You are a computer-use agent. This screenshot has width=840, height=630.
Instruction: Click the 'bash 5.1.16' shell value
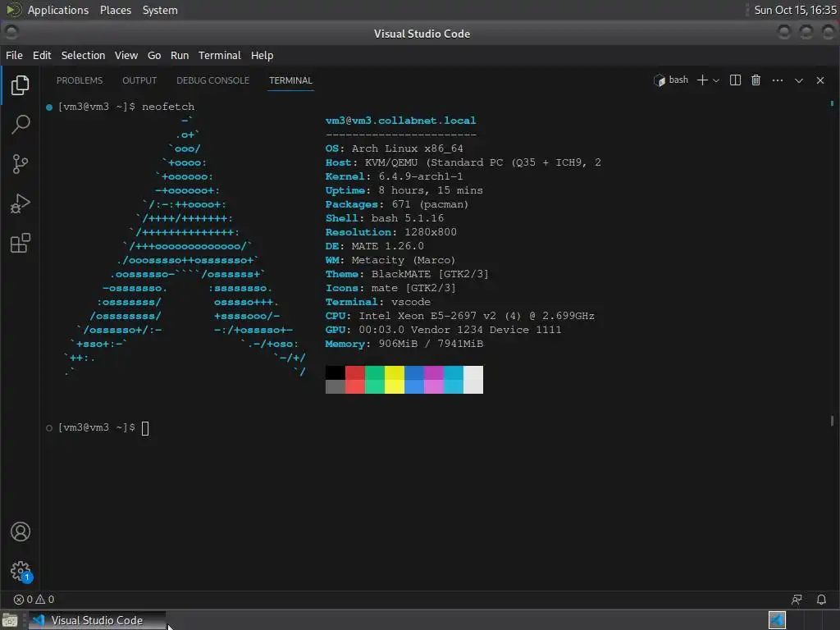pyautogui.click(x=407, y=218)
